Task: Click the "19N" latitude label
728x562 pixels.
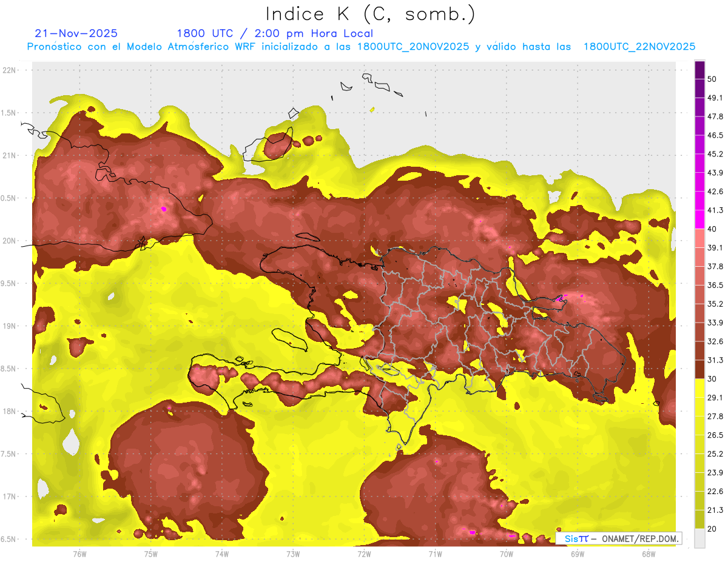Action: (10, 326)
